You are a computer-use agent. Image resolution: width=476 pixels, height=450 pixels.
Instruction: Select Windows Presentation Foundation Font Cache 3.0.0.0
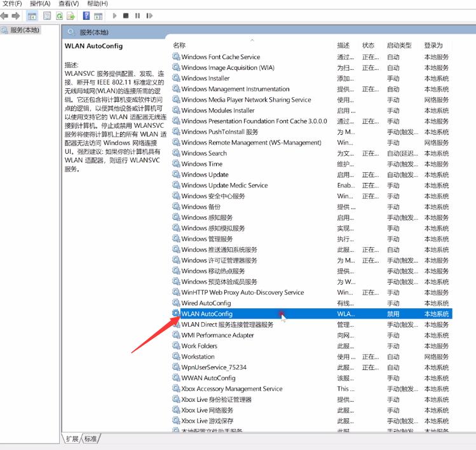pyautogui.click(x=312, y=121)
